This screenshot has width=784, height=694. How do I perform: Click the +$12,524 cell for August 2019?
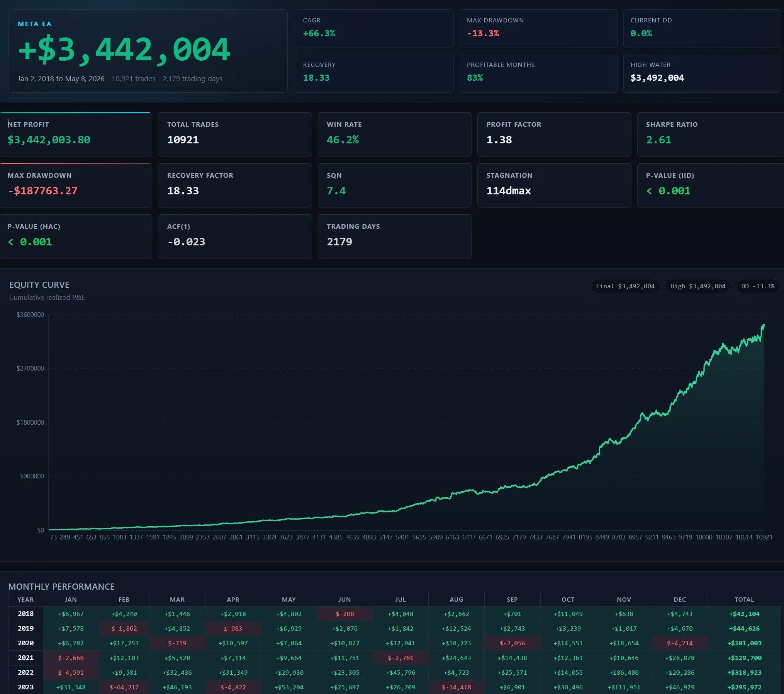(456, 628)
